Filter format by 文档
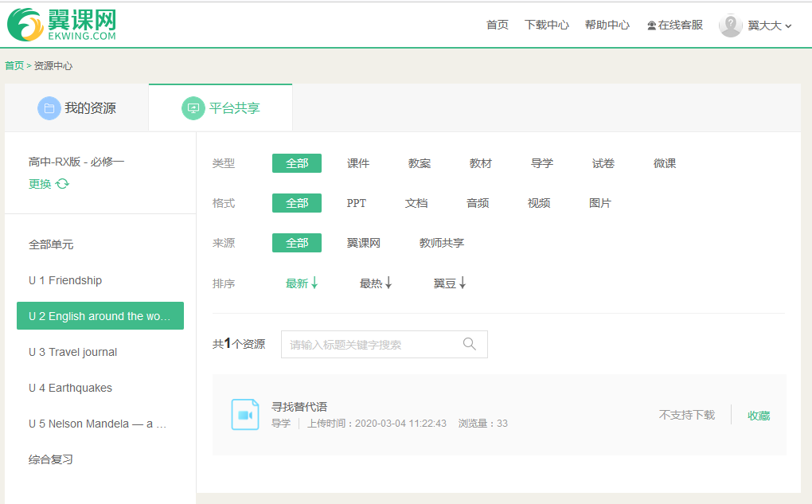The image size is (812, 504). 416,203
